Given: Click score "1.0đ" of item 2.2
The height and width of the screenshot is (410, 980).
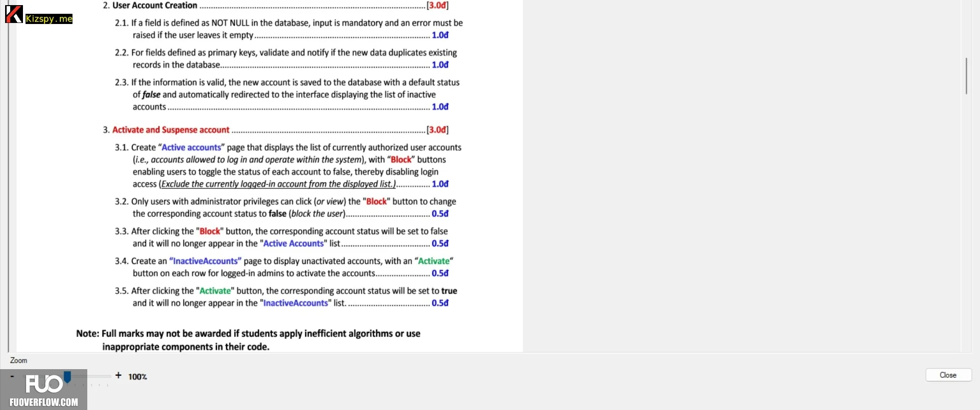Looking at the screenshot, I should (440, 65).
